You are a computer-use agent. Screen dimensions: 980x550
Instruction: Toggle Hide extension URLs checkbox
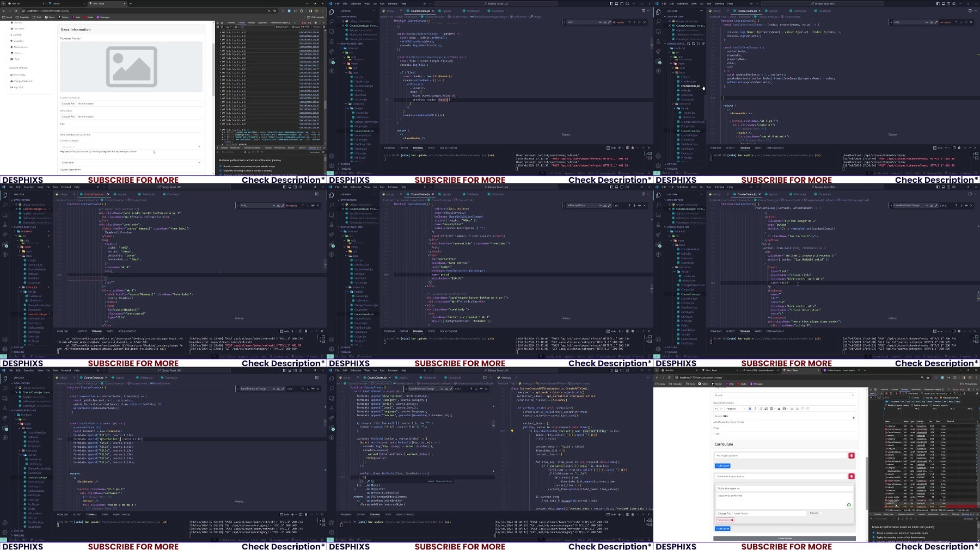point(941,398)
